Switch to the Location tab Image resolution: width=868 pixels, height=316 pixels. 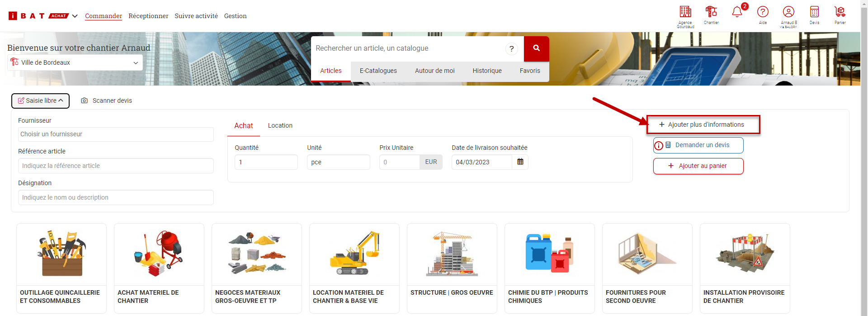click(x=280, y=125)
